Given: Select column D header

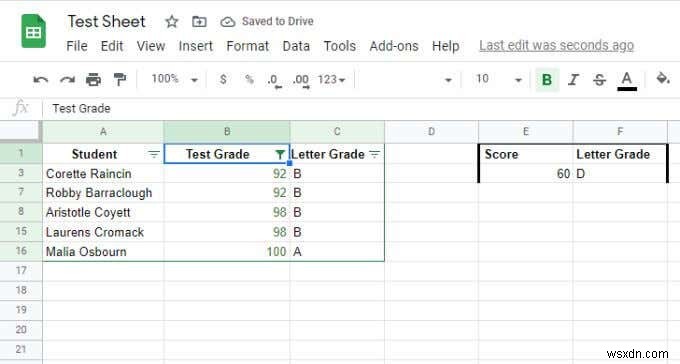Looking at the screenshot, I should pyautogui.click(x=432, y=131).
